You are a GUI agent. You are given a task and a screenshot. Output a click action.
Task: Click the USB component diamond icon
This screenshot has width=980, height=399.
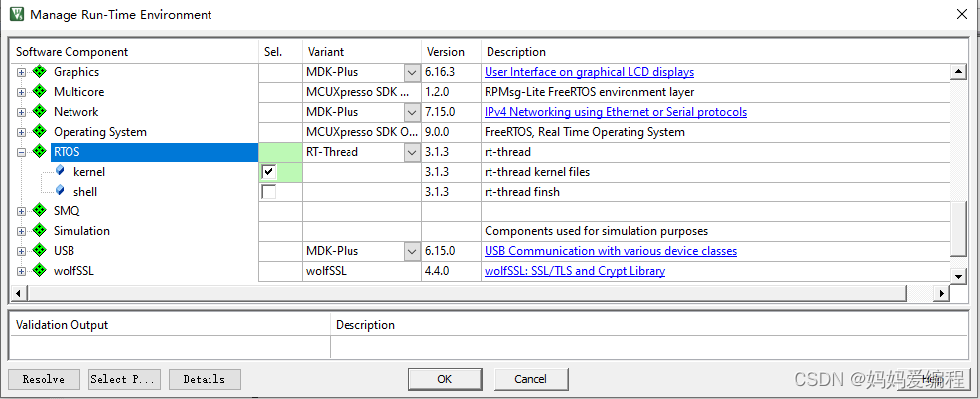click(x=40, y=250)
